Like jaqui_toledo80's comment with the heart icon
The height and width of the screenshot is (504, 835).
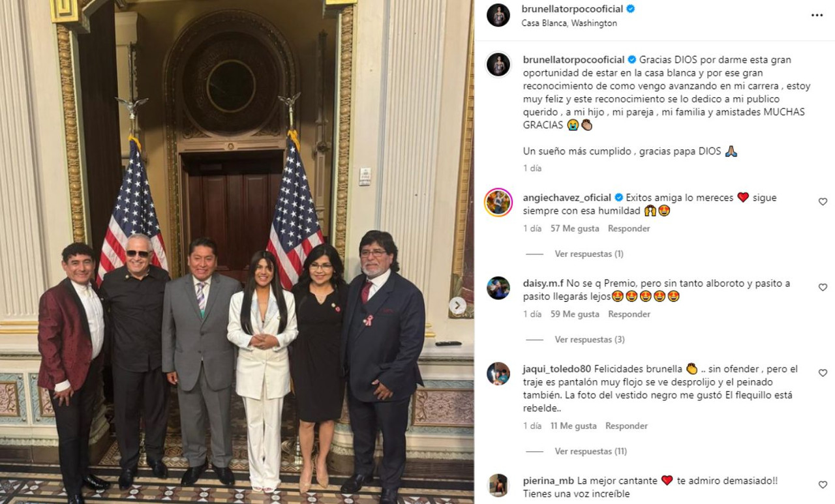coord(823,374)
